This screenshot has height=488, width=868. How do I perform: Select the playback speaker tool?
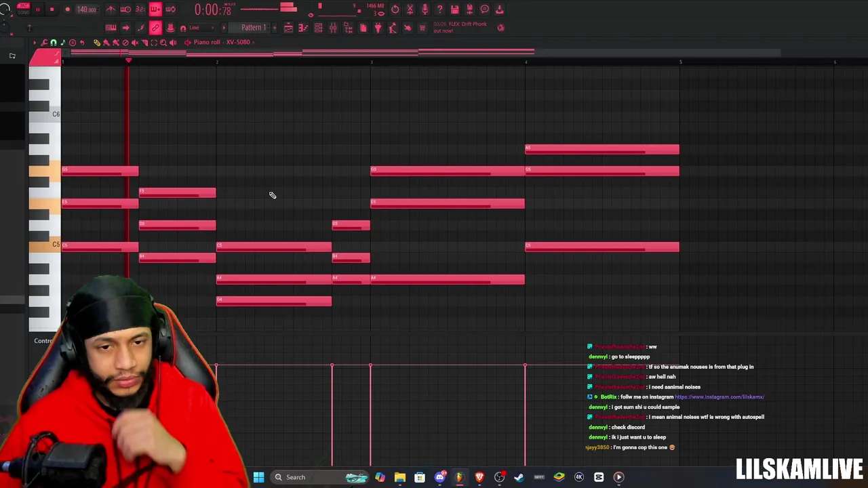click(173, 42)
